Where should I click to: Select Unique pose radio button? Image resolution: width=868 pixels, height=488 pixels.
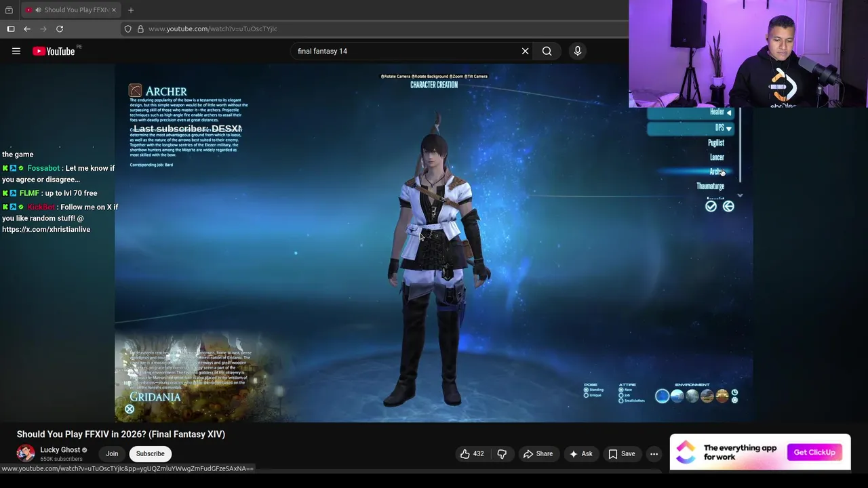pyautogui.click(x=586, y=395)
